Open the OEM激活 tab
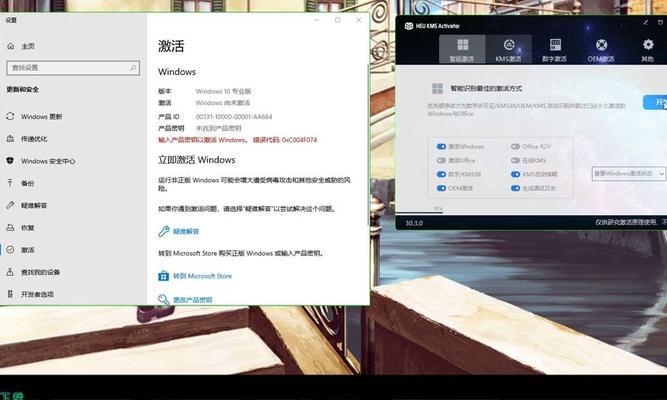This screenshot has height=400, width=667. [601, 49]
